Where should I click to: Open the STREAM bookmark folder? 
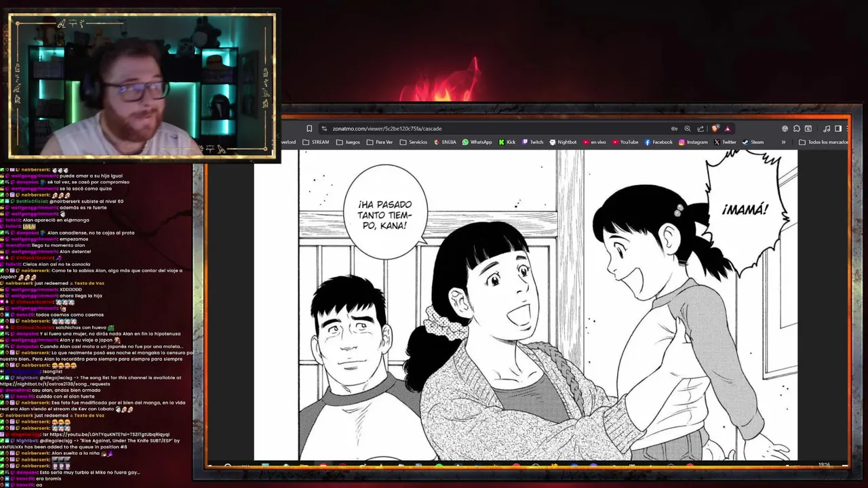tap(316, 142)
